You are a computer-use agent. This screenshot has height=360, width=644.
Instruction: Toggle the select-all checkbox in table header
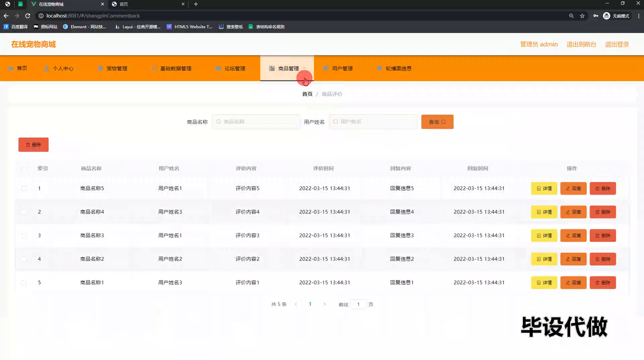click(x=24, y=169)
